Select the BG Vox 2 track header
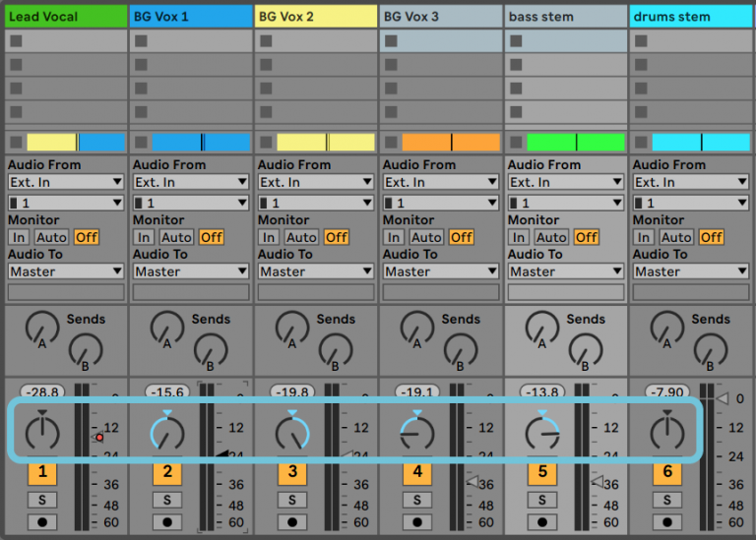756x540 pixels. (x=316, y=17)
